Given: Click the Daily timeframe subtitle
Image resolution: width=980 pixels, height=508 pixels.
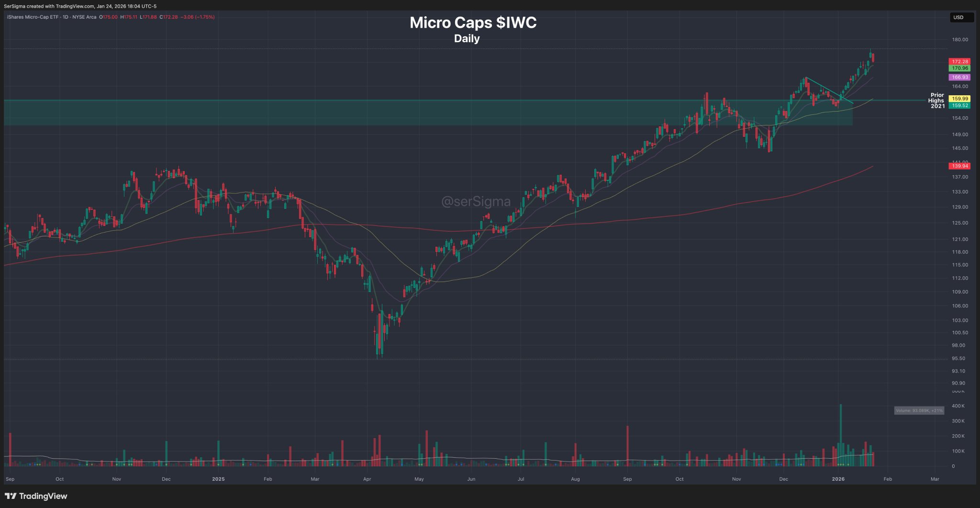Looking at the screenshot, I should coord(467,39).
